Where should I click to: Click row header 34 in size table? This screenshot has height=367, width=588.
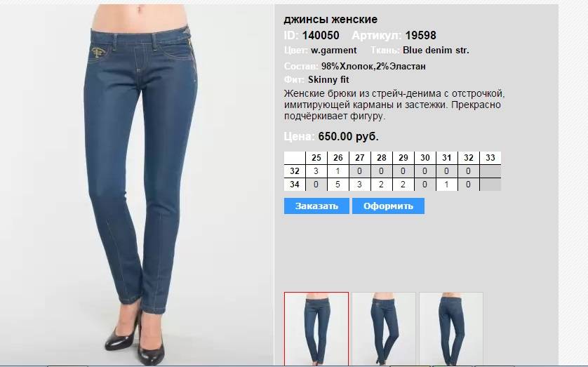click(295, 185)
